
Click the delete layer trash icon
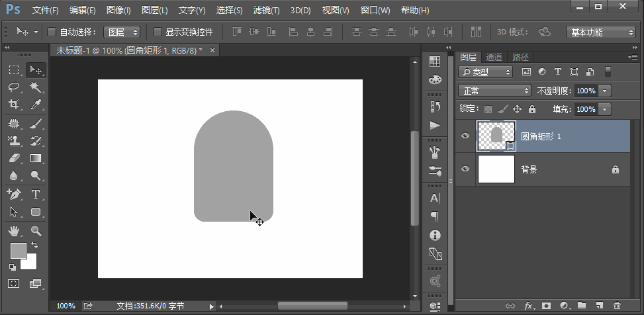[617, 306]
